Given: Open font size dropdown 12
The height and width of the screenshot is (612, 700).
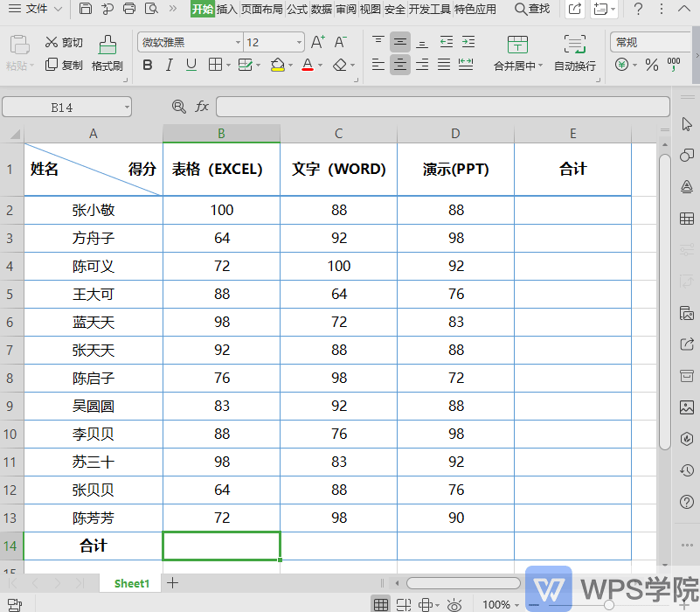Looking at the screenshot, I should click(x=299, y=43).
